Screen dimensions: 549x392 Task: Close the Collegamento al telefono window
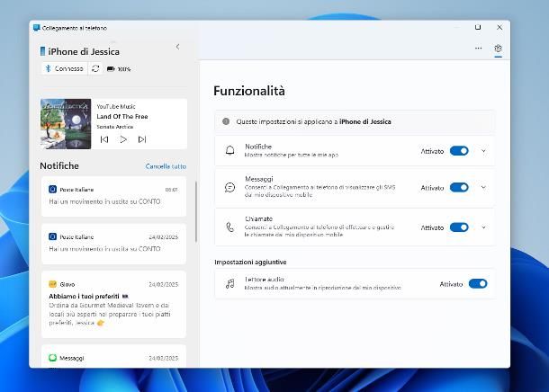pos(499,27)
